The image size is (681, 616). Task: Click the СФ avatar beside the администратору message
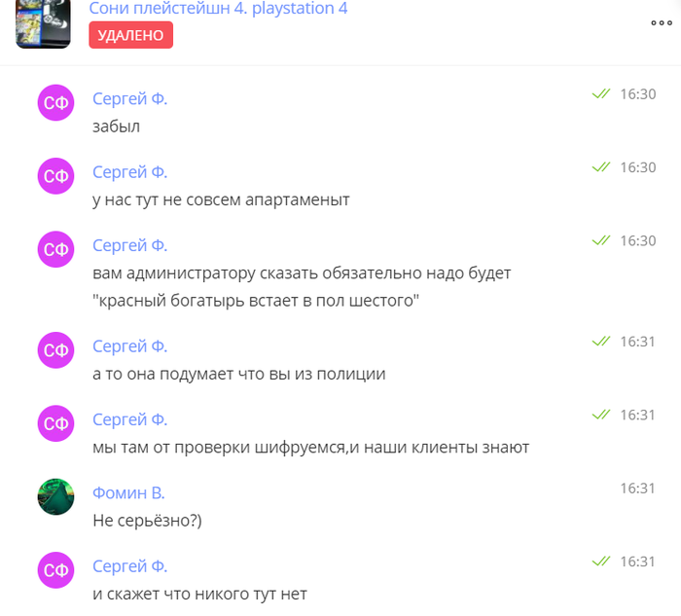(56, 249)
